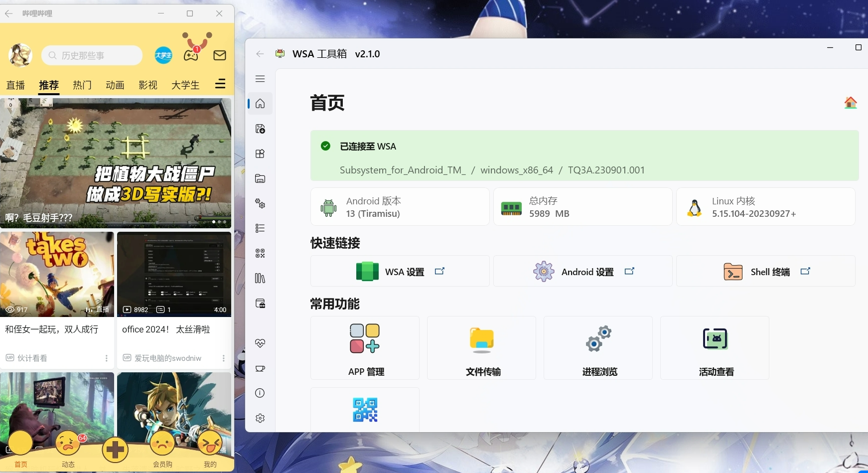Open Android 设置 quick link
Screen dimensions: 868x473
point(582,271)
